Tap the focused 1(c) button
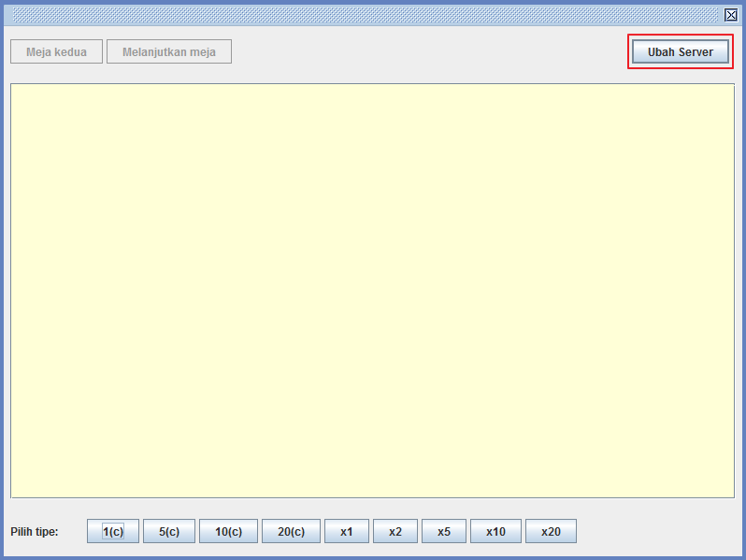The width and height of the screenshot is (746, 560). (113, 531)
